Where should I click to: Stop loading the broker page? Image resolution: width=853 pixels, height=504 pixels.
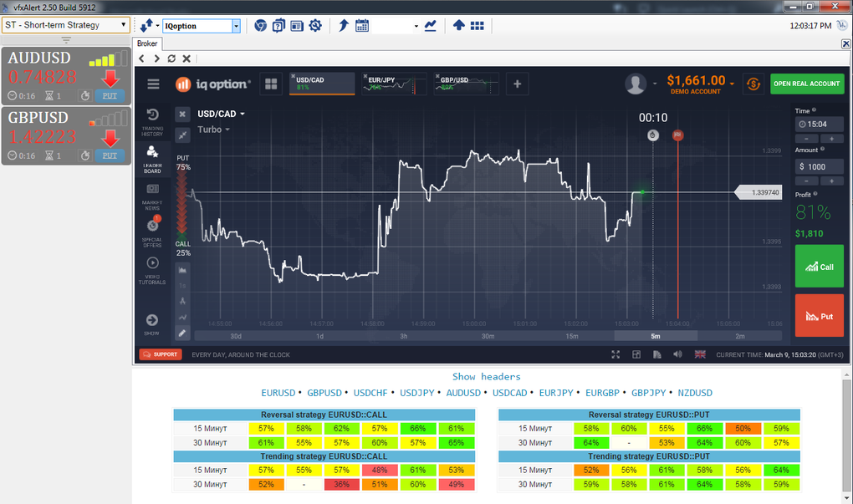pyautogui.click(x=186, y=59)
